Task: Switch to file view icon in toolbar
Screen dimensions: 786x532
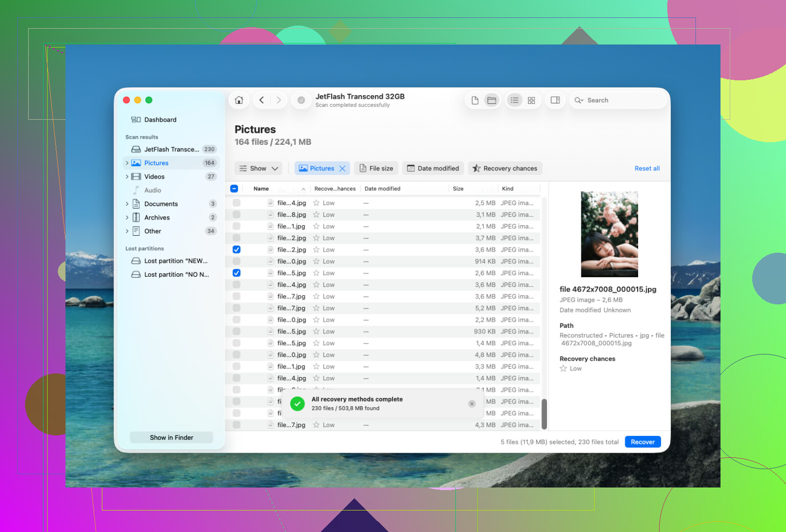Action: (475, 100)
